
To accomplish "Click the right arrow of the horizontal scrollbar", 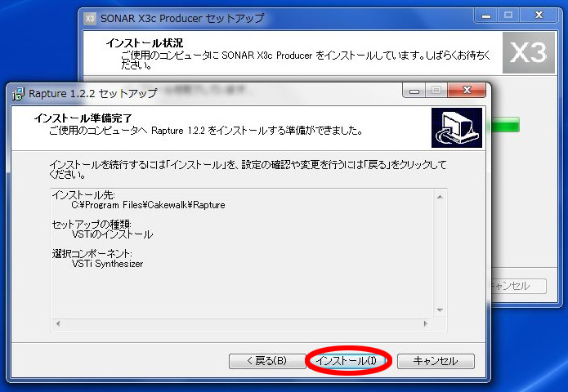I will pos(426,323).
